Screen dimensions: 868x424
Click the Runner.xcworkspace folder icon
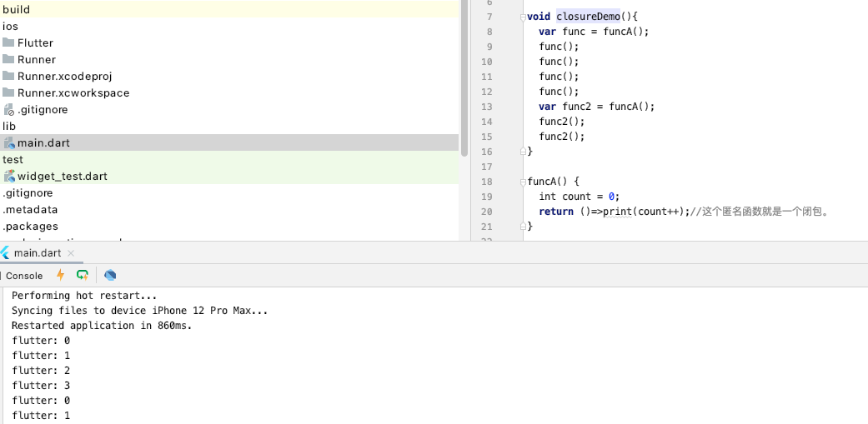8,92
